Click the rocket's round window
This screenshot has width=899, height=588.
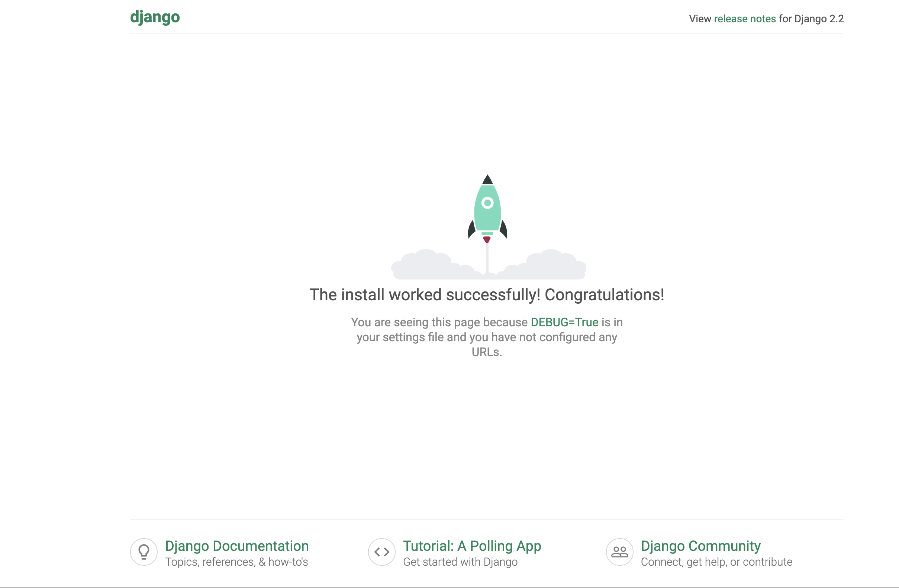coord(487,203)
